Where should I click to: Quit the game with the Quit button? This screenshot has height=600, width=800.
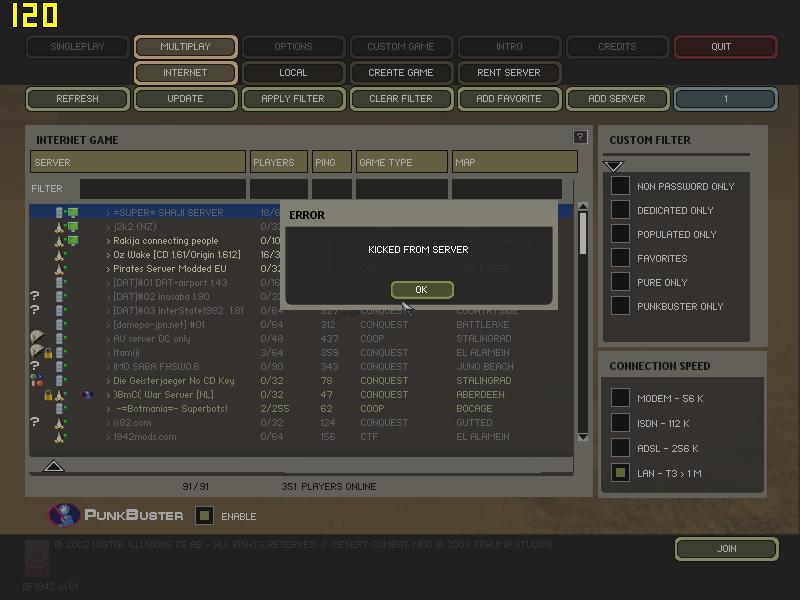coord(726,46)
